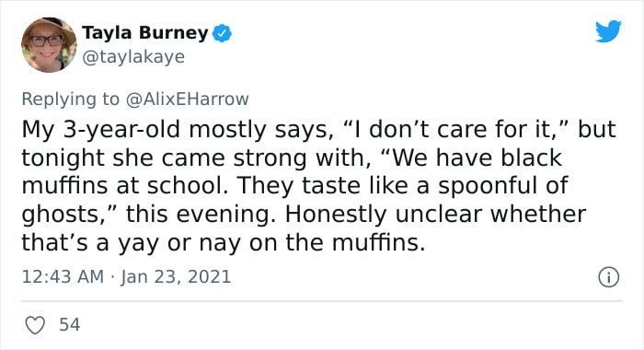Screen dimensions: 644x350
Task: Click the blue verified badge
Action: 222,34
